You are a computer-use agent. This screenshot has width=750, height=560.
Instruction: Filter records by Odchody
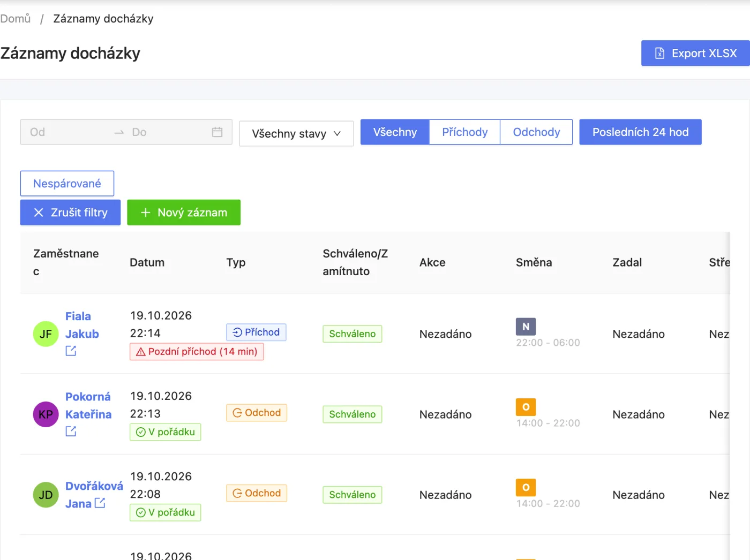[536, 132]
